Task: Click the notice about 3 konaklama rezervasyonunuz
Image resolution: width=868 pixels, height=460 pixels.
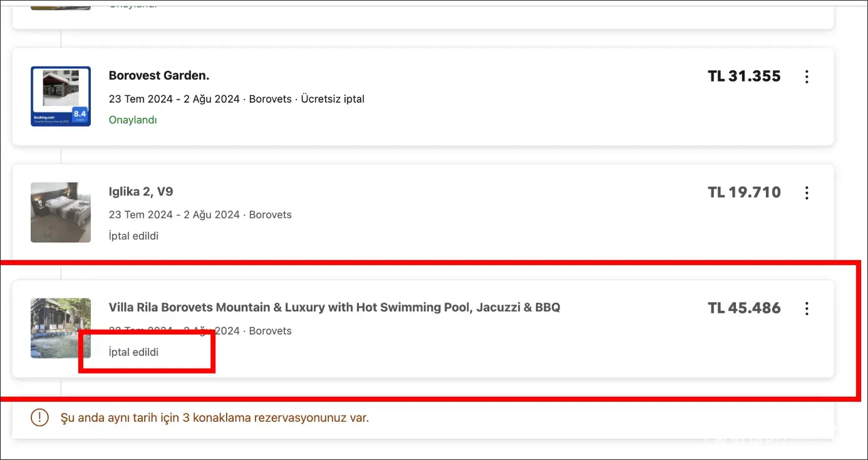Action: 215,417
